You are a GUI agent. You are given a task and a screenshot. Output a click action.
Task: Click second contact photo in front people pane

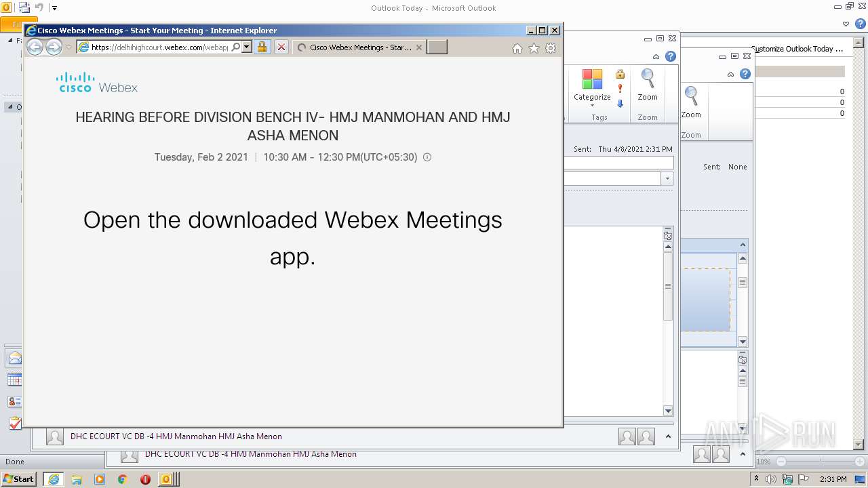click(646, 436)
